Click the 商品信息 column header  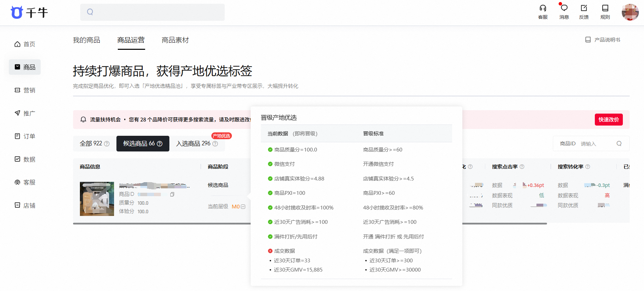[90, 167]
